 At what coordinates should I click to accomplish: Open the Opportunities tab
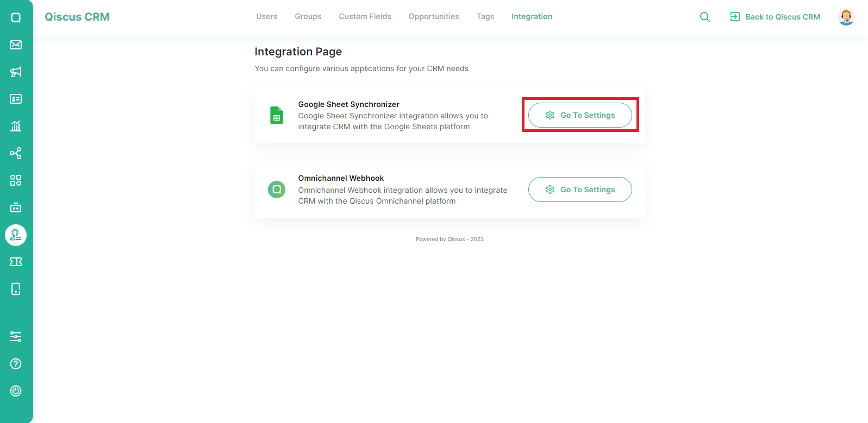pyautogui.click(x=434, y=16)
